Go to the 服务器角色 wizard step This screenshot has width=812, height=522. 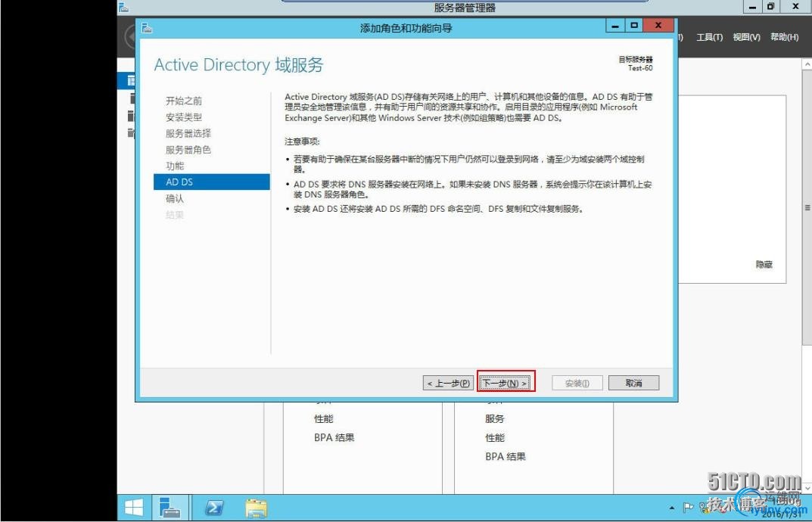coord(188,150)
